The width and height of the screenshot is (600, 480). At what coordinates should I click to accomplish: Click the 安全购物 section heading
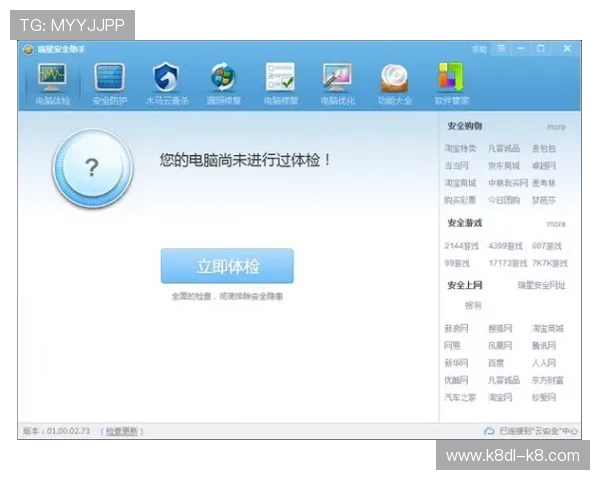[x=465, y=126]
